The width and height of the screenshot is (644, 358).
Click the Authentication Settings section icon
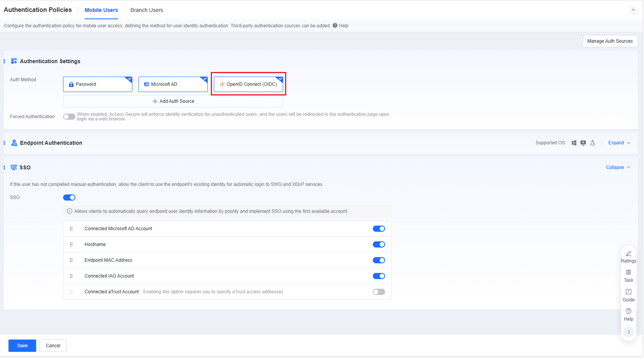(14, 61)
